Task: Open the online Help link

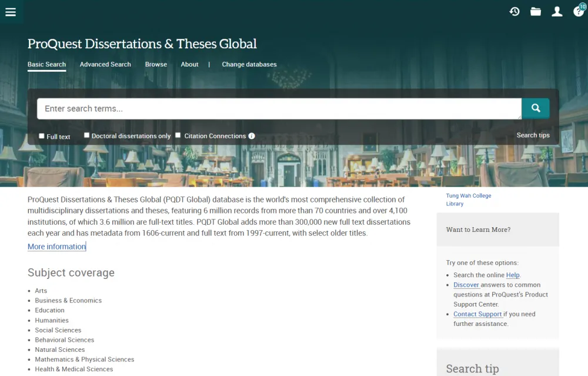Action: coord(513,275)
